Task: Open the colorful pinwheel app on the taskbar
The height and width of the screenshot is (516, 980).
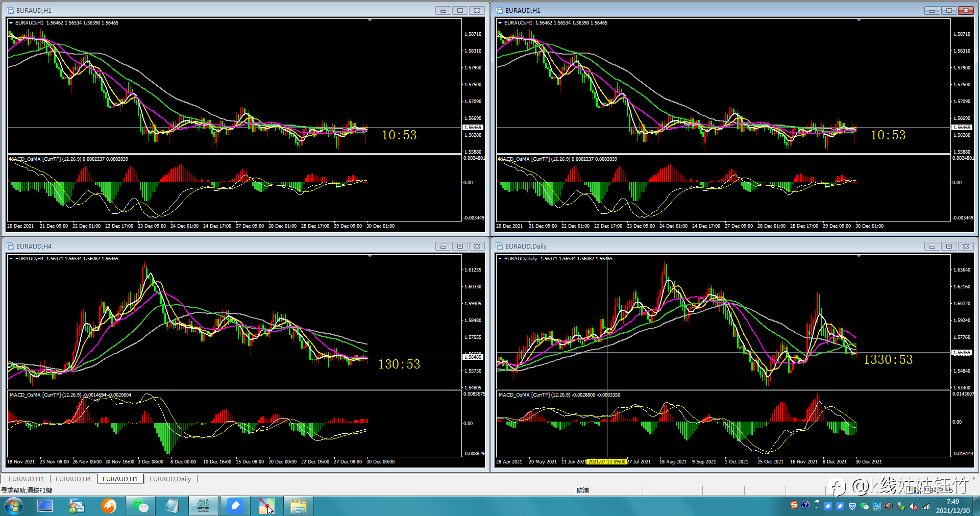Action: point(267,506)
